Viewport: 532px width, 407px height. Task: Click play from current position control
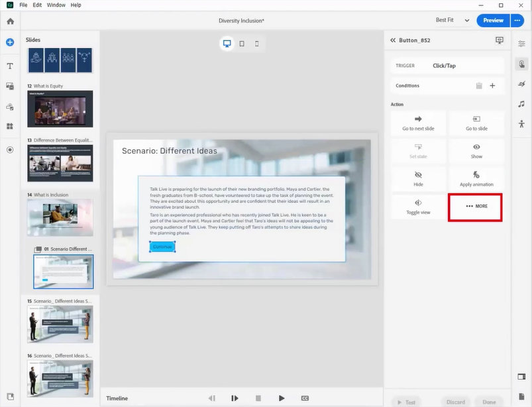click(x=235, y=398)
